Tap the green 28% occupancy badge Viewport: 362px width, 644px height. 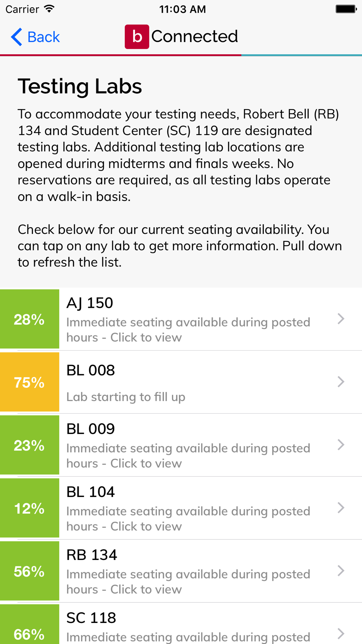tap(29, 319)
